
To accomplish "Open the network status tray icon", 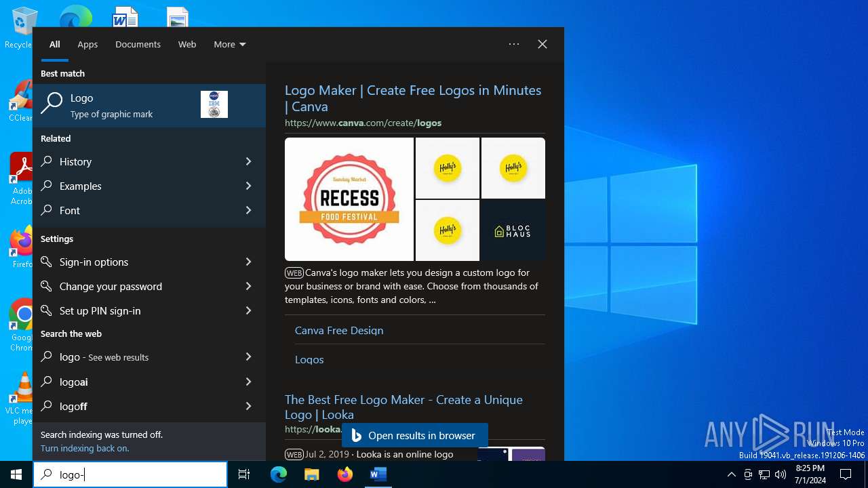I will [764, 474].
